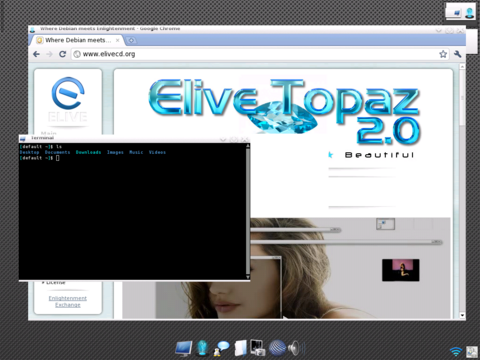Image resolution: width=480 pixels, height=360 pixels.
Task: Launch the blue hologram dock application
Action: point(202,348)
